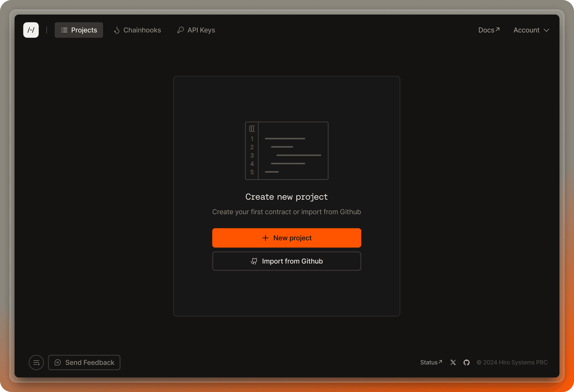
Task: Click the Projects list icon
Action: (x=64, y=30)
